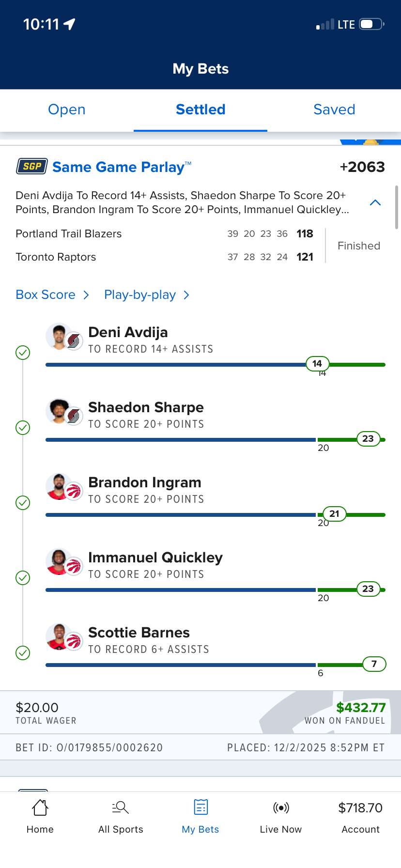Screen dimensions: 401x868
Task: Switch to the Open bets tab
Action: click(x=67, y=109)
